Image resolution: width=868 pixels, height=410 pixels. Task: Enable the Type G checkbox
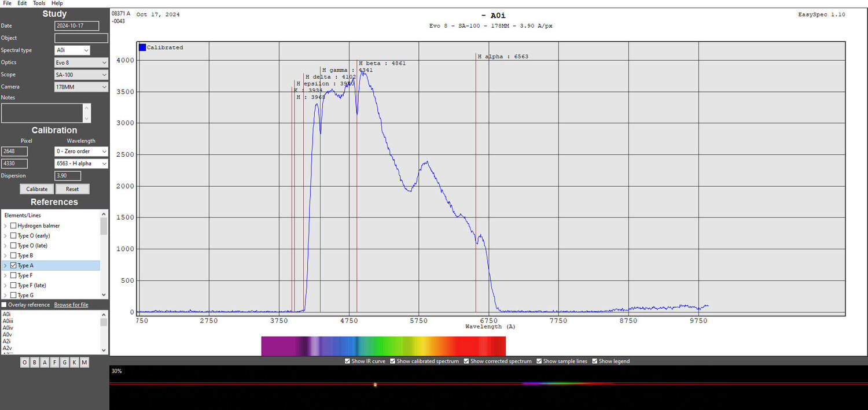pyautogui.click(x=13, y=295)
